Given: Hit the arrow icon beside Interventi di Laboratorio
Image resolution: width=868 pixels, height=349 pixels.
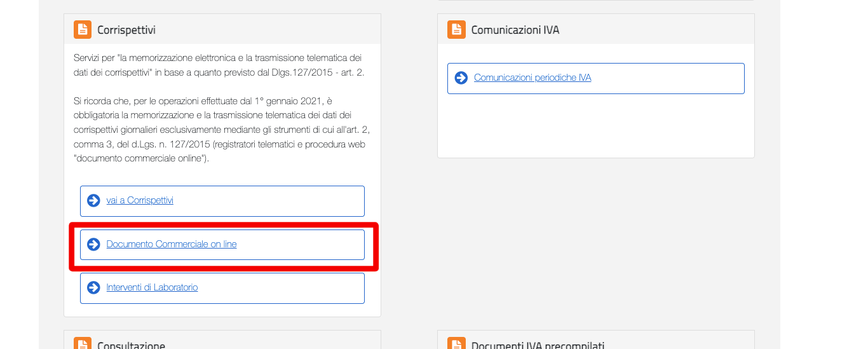Looking at the screenshot, I should [93, 288].
